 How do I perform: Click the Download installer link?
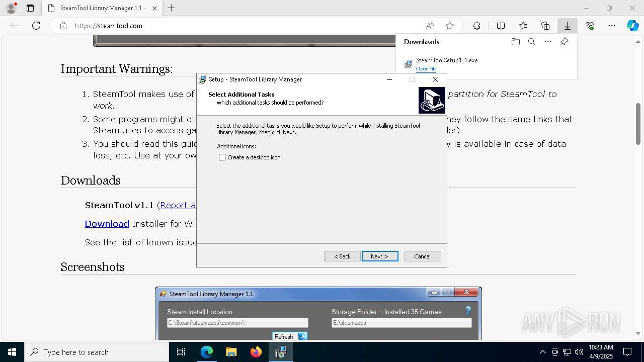click(x=107, y=224)
